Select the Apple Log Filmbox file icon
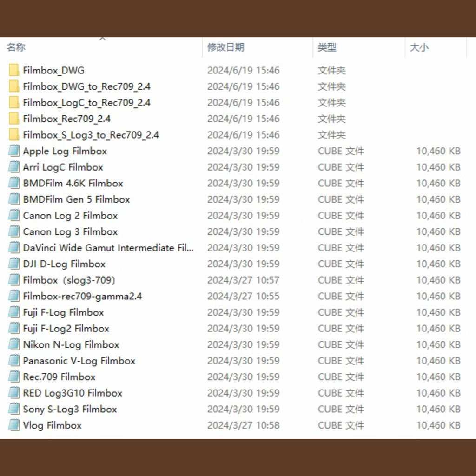This screenshot has height=476, width=476. (13, 151)
